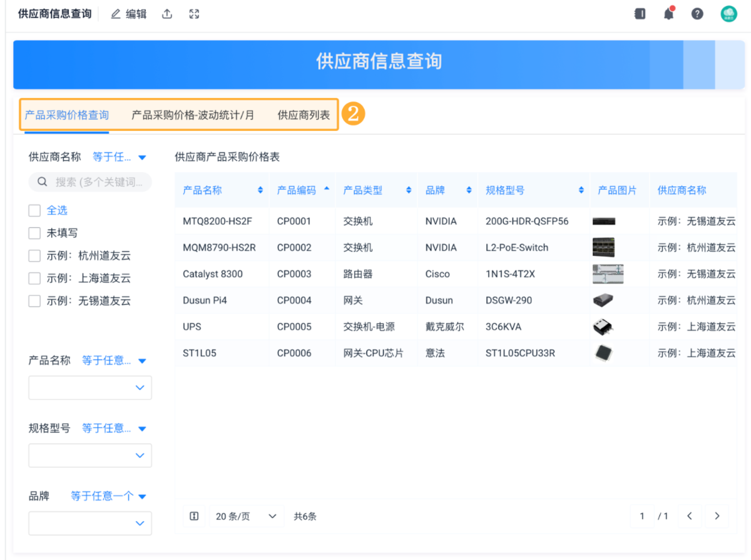Enter fullscreen with the expand icon
This screenshot has height=560, width=751.
tap(194, 14)
